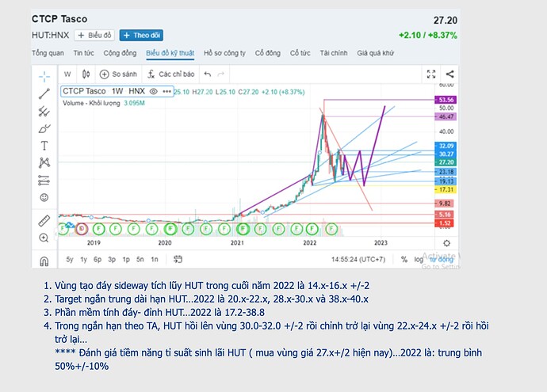Open the Cộng đồng tab

pyautogui.click(x=120, y=53)
